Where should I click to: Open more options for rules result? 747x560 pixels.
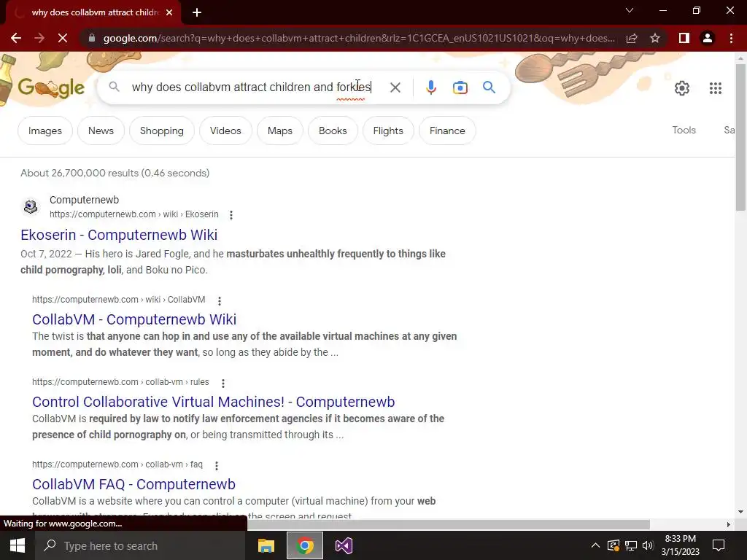click(x=223, y=383)
